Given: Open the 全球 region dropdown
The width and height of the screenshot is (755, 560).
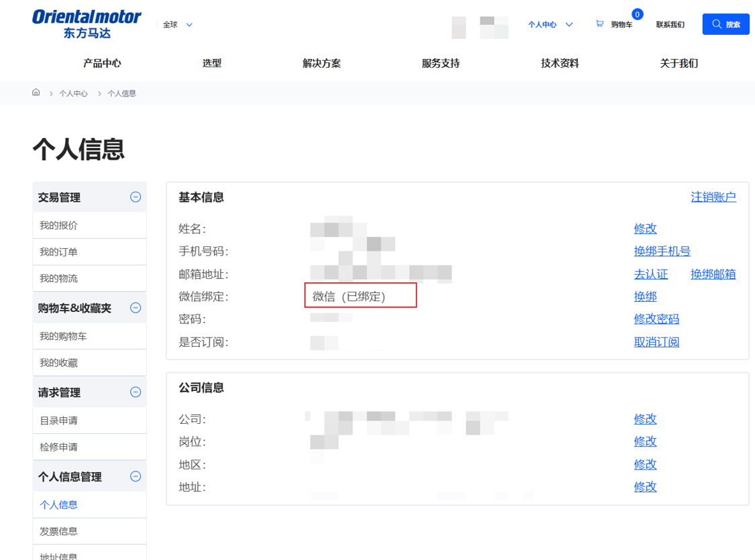Looking at the screenshot, I should point(176,23).
